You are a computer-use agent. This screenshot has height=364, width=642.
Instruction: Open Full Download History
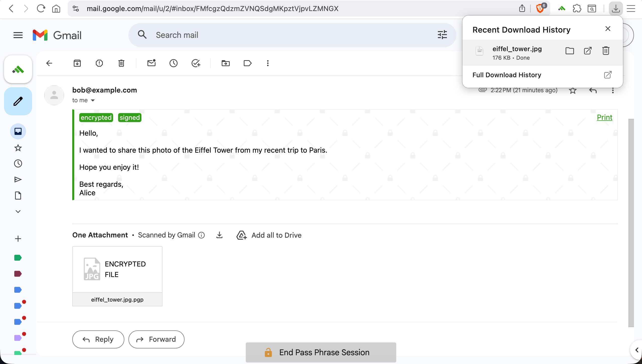click(x=507, y=75)
